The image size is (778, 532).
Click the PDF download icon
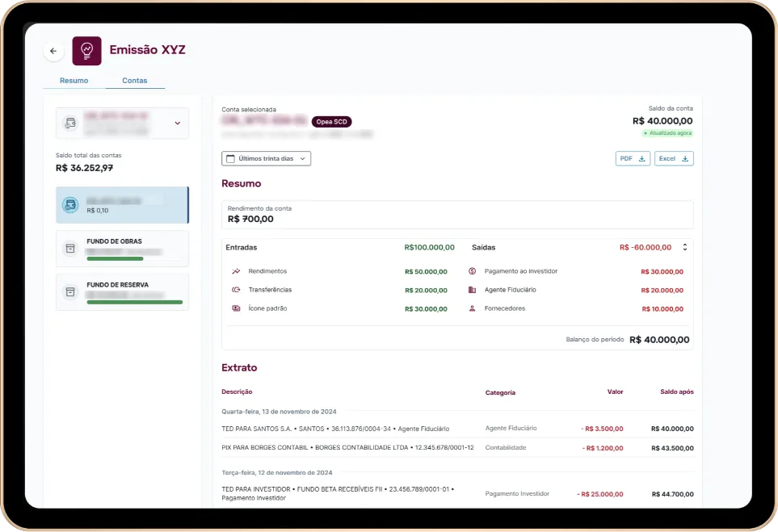click(641, 159)
